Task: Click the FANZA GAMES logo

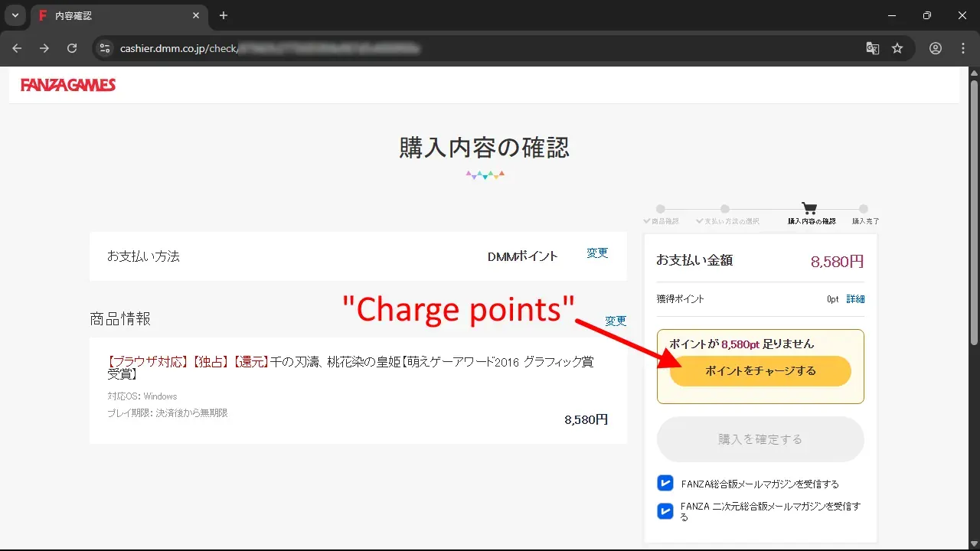Action: click(x=68, y=85)
